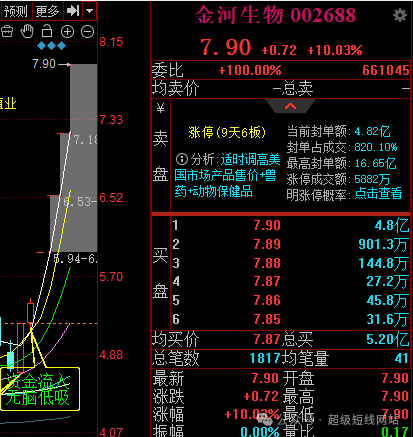Open the toolbar dropdown arrow
Viewport: 413px width, 437px height.
tap(89, 11)
